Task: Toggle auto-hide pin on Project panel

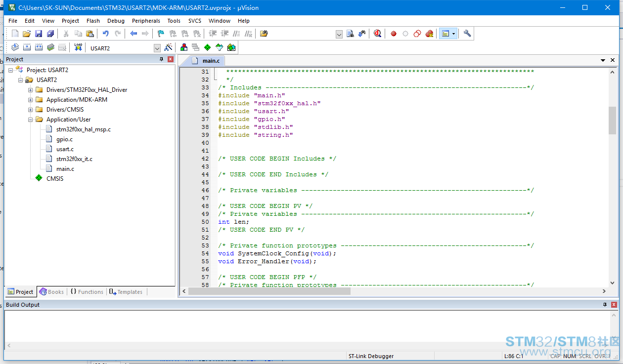Action: tap(161, 59)
